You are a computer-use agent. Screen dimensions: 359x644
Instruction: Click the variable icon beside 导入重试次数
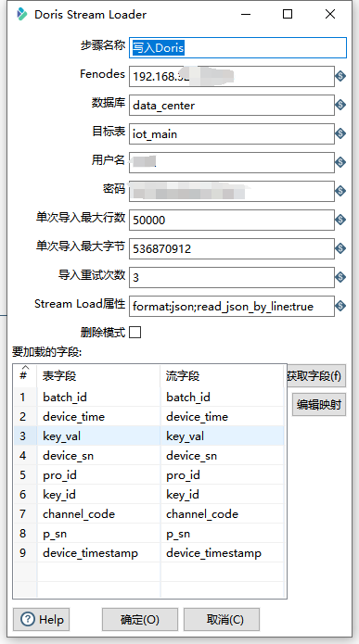tap(340, 278)
